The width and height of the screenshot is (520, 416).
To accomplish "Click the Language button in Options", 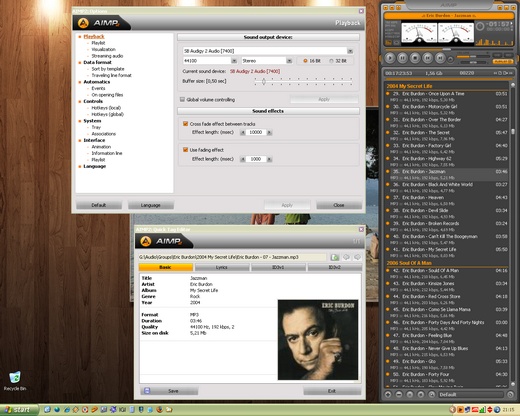I will point(151,205).
